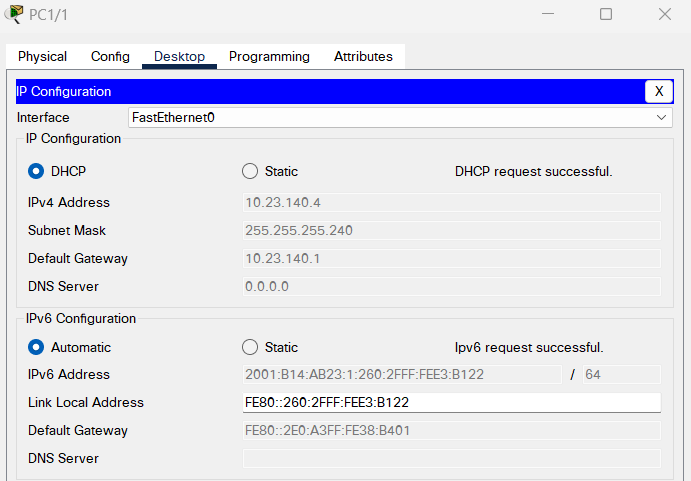Select the IPv6 Static radio button
The height and width of the screenshot is (481, 691).
[250, 347]
